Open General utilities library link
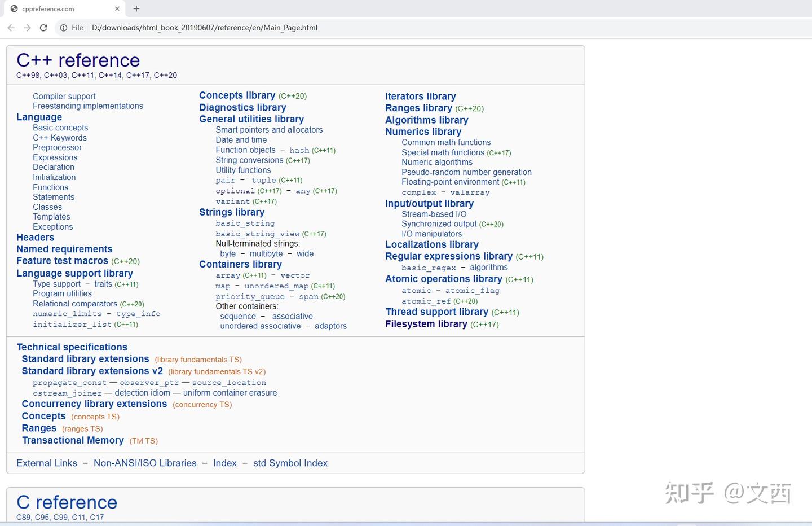 (251, 119)
